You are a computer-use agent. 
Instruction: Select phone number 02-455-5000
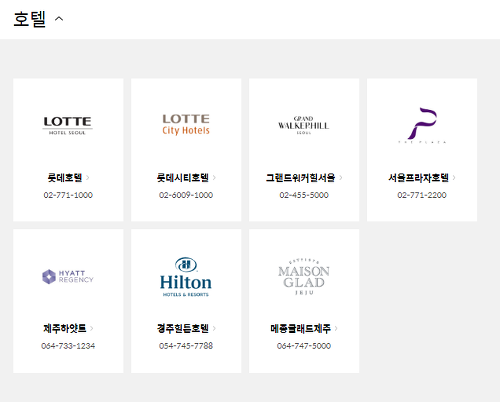[304, 195]
